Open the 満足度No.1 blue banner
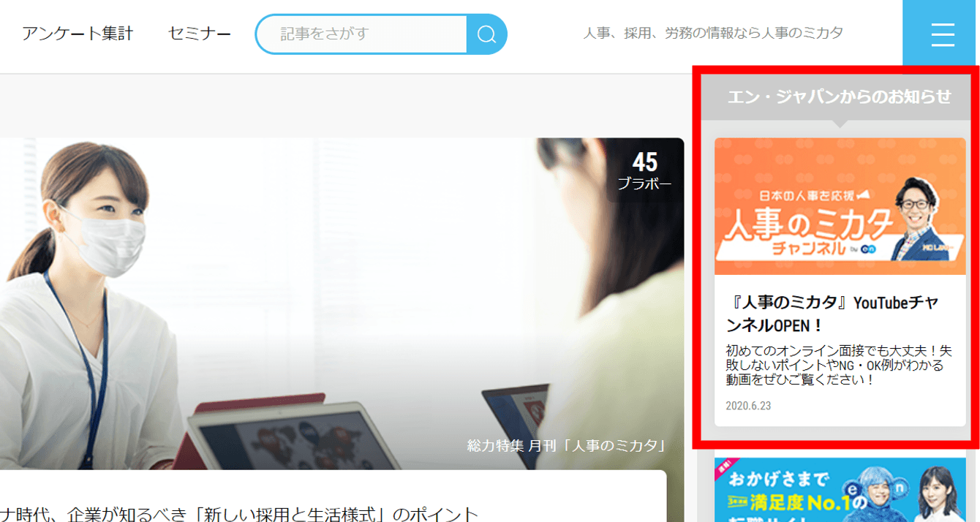 pyautogui.click(x=840, y=490)
